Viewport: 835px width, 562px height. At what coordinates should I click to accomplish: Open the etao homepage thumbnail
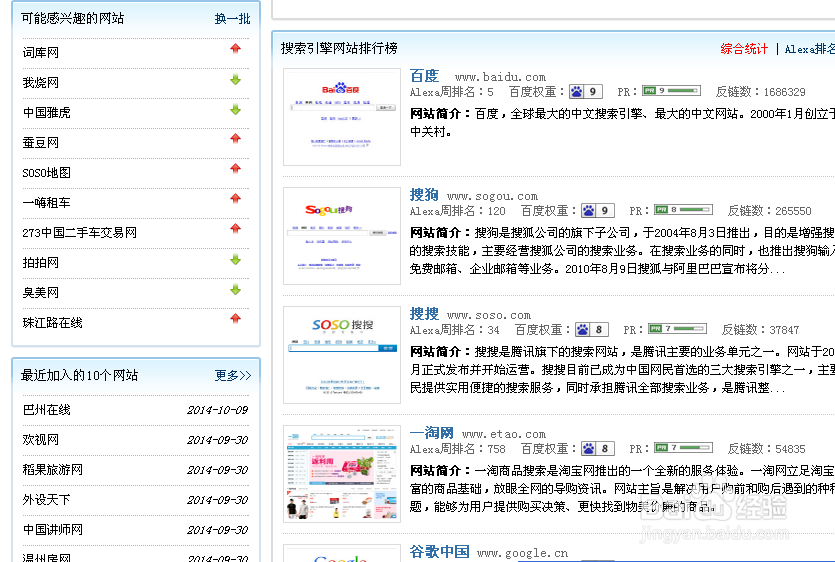tap(342, 474)
